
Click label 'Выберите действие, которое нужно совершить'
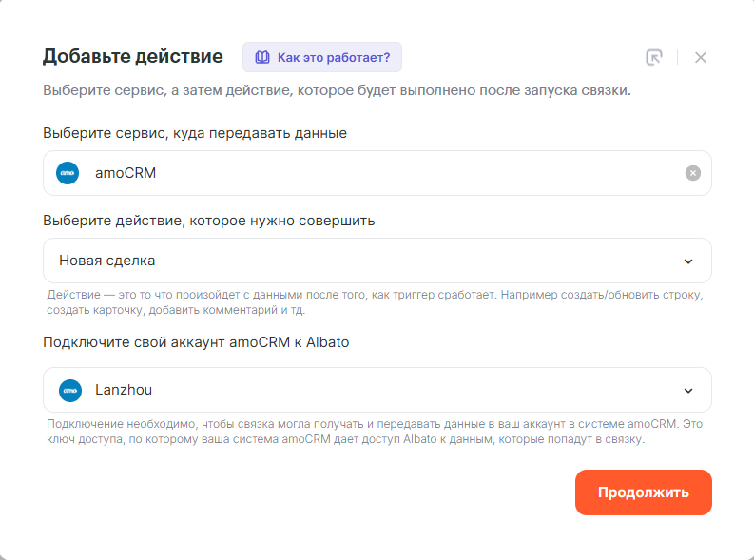(x=208, y=221)
